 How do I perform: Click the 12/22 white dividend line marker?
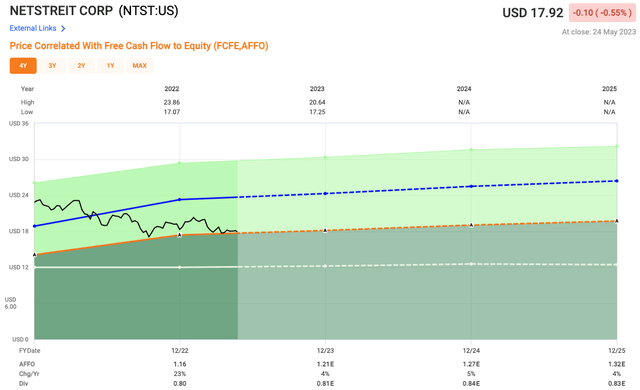[180, 267]
